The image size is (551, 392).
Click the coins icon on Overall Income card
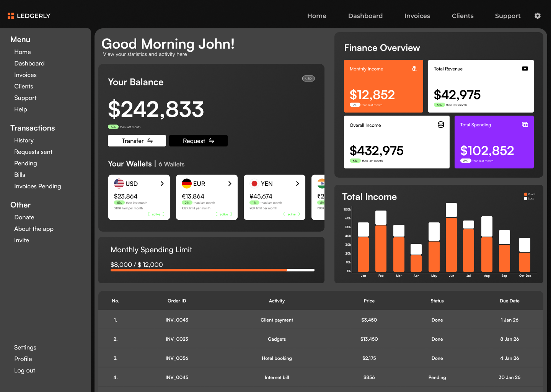[440, 124]
